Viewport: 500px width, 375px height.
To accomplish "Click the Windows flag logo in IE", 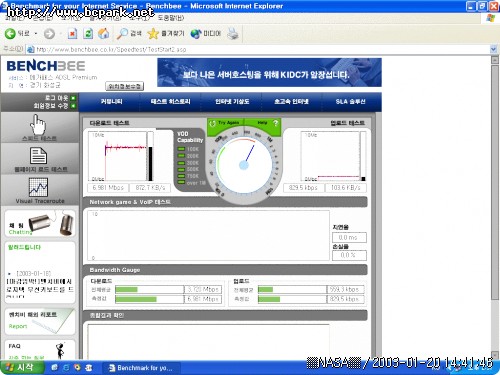I will [491, 18].
